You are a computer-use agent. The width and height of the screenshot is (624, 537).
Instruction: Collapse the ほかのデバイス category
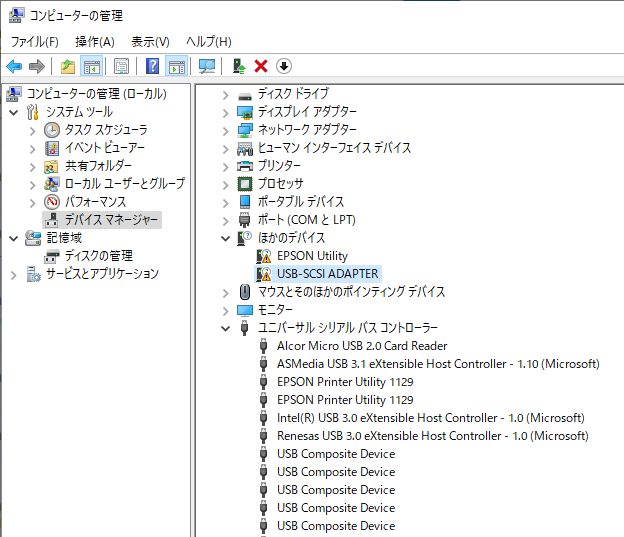pos(225,238)
